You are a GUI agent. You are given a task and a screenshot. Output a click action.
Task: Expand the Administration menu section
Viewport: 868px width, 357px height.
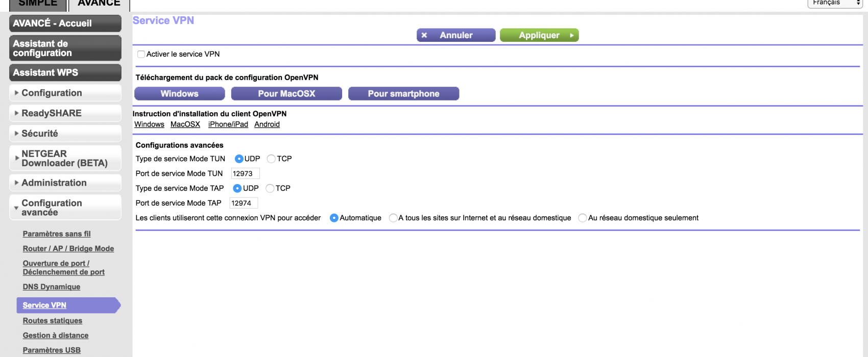coord(65,183)
